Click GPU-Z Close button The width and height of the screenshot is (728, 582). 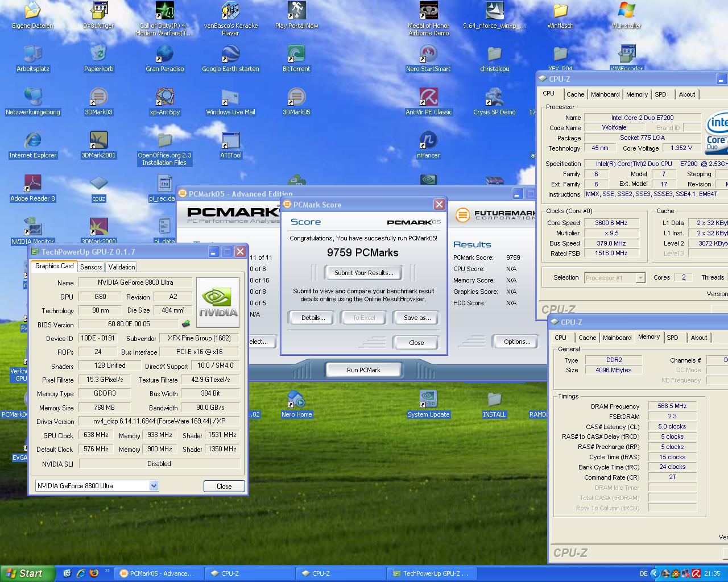coord(224,487)
